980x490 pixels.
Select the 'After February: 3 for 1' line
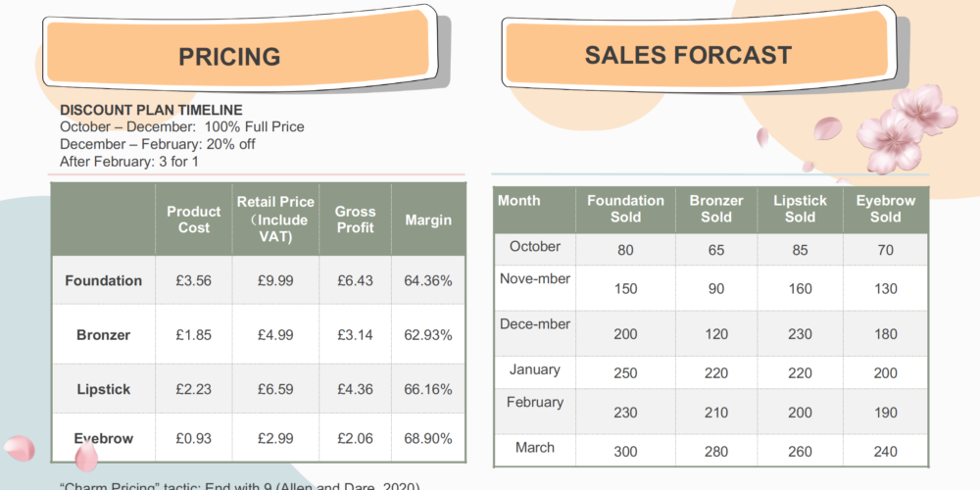point(128,162)
